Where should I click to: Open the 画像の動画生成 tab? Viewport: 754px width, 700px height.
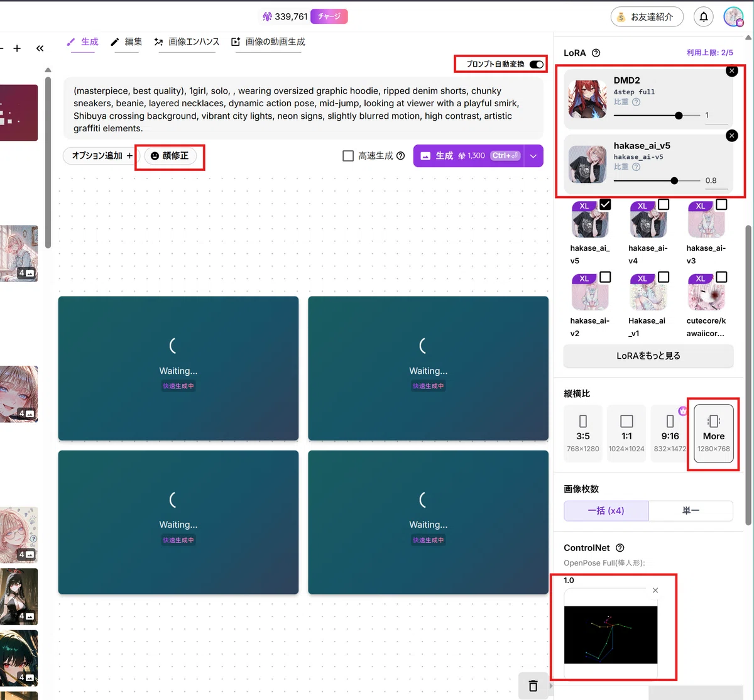click(x=268, y=42)
